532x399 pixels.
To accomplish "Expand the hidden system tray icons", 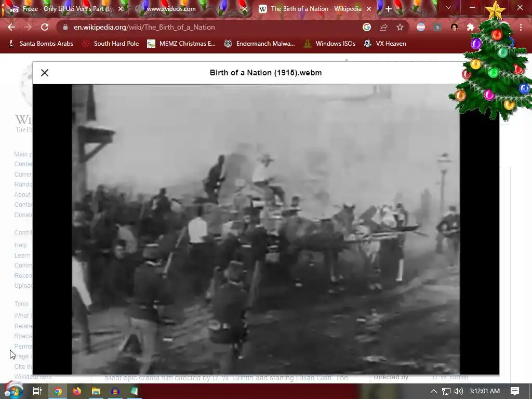I will coord(434,391).
